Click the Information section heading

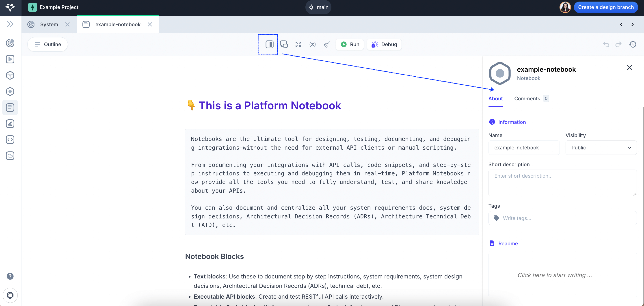512,122
